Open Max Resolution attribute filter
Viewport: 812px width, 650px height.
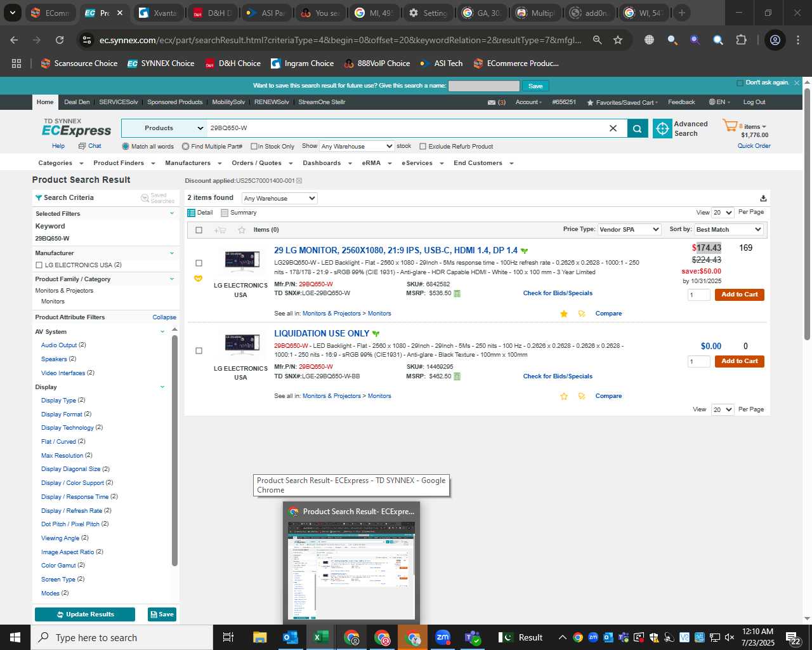(x=62, y=456)
